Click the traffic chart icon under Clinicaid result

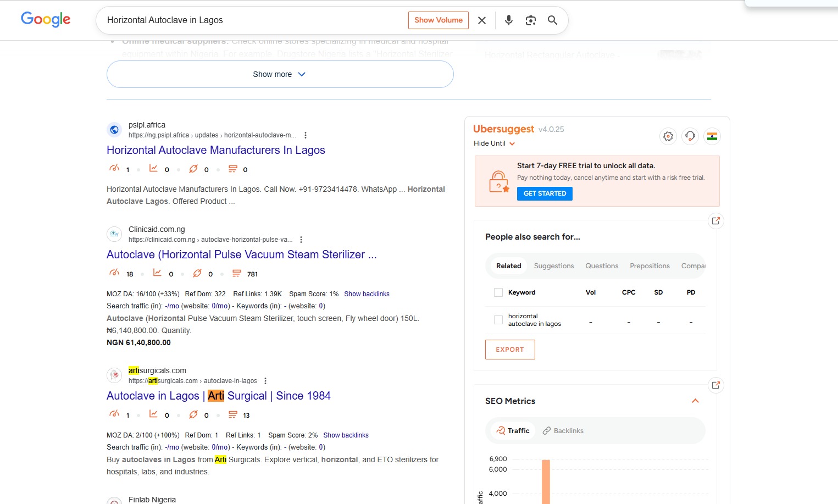(x=157, y=273)
